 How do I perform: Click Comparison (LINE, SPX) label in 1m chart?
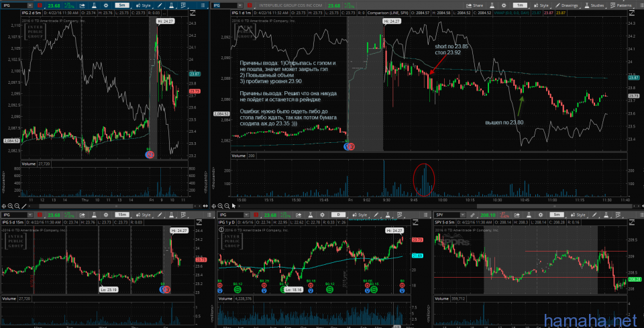pyautogui.click(x=388, y=13)
